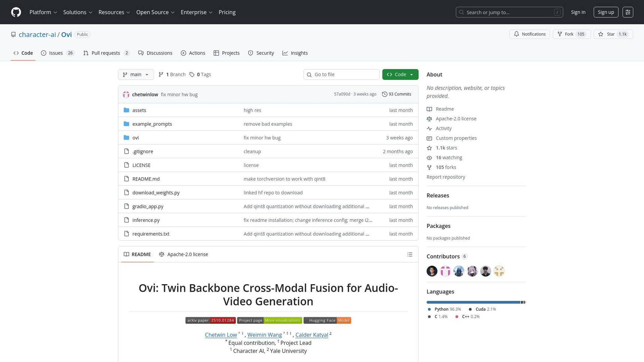
Task: Open the README outline list icon
Action: (410, 254)
